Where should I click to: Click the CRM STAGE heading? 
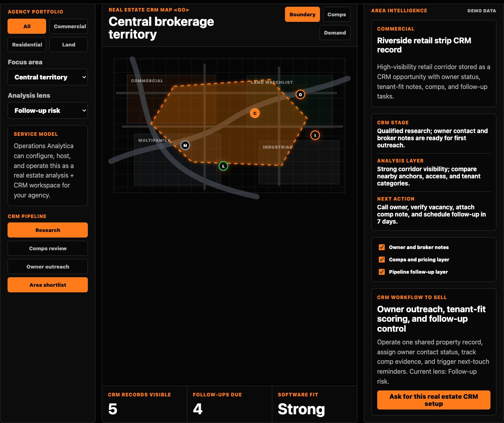click(393, 123)
